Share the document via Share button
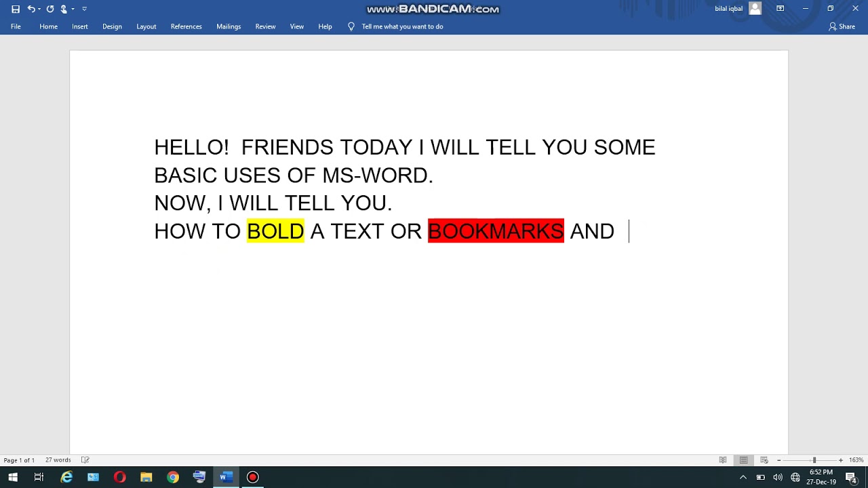The width and height of the screenshot is (868, 488). point(842,26)
